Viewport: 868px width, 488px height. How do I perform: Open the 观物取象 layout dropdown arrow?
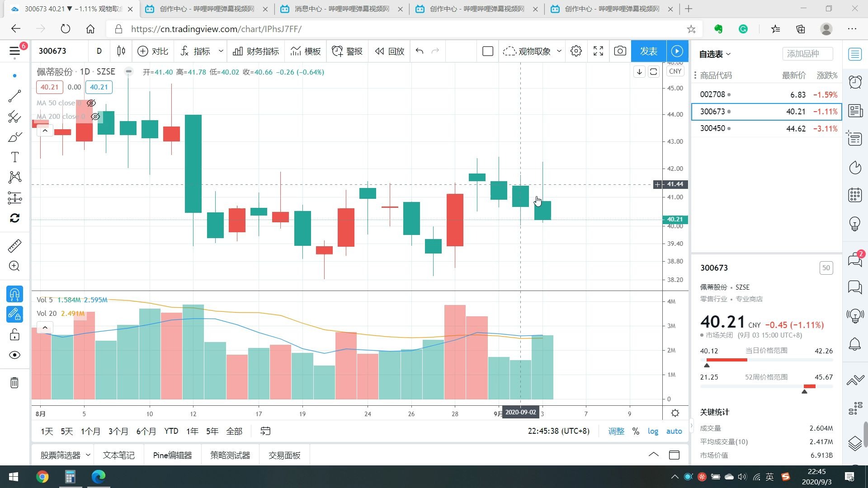pos(559,51)
